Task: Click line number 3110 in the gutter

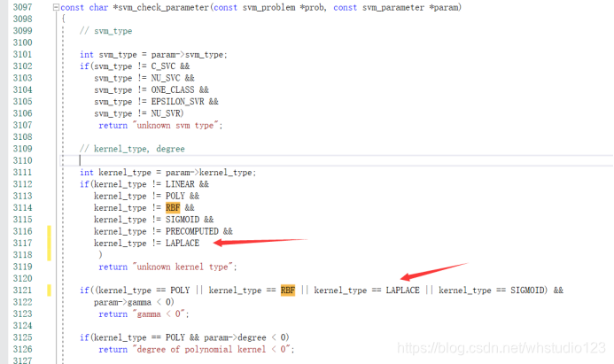Action: [x=22, y=160]
